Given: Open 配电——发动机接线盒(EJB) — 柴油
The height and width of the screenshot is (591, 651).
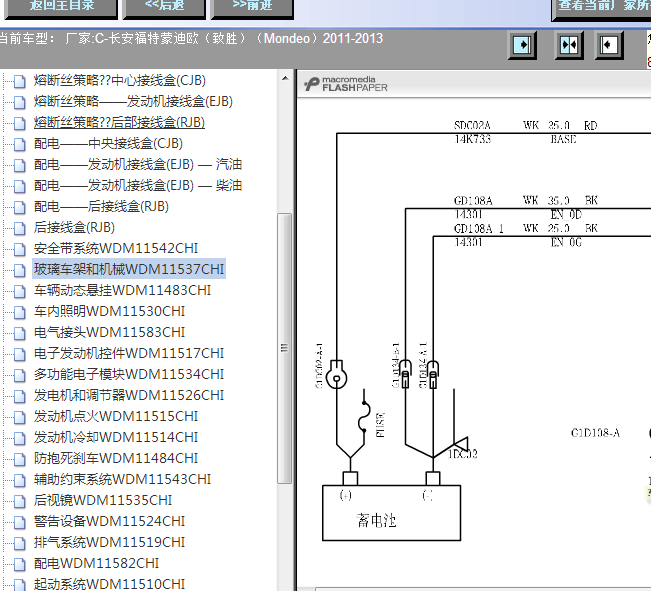Looking at the screenshot, I should pyautogui.click(x=138, y=185).
